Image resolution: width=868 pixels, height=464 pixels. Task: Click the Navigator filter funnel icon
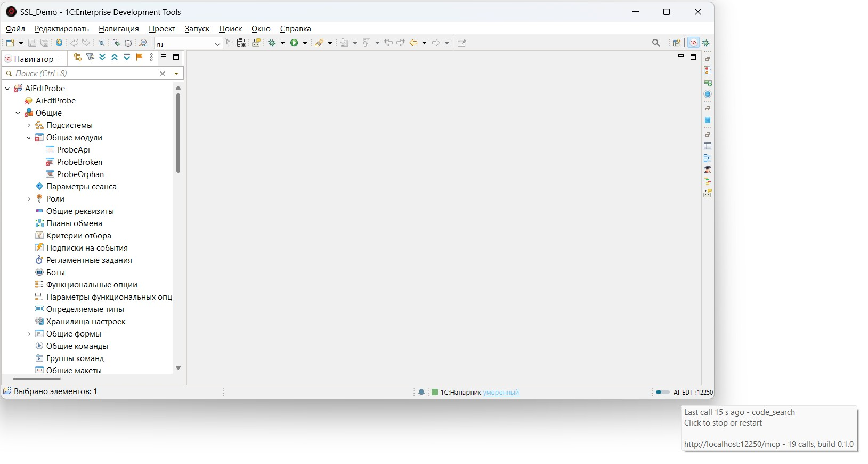pos(90,58)
